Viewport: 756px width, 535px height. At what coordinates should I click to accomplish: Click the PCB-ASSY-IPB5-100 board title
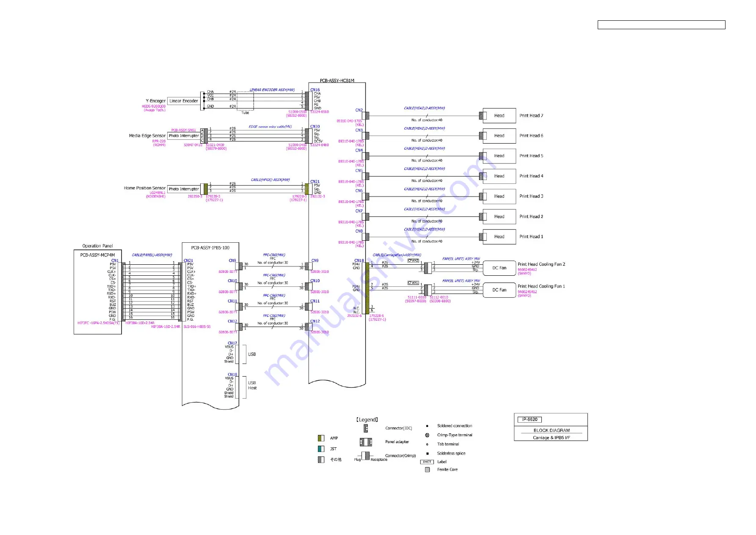210,248
